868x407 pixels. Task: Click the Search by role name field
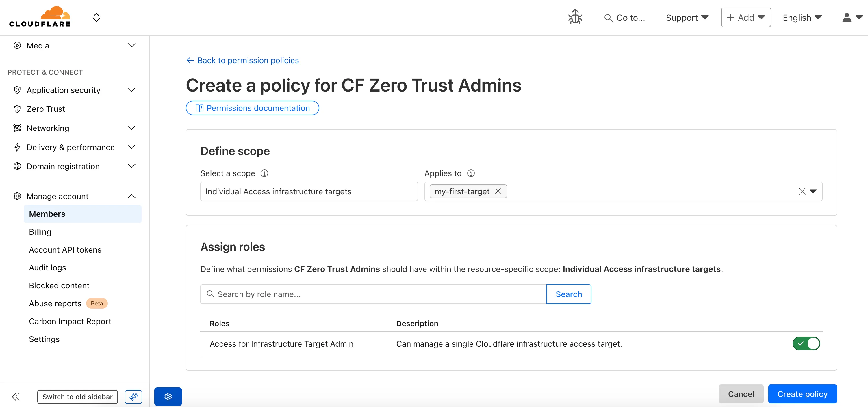pos(371,294)
